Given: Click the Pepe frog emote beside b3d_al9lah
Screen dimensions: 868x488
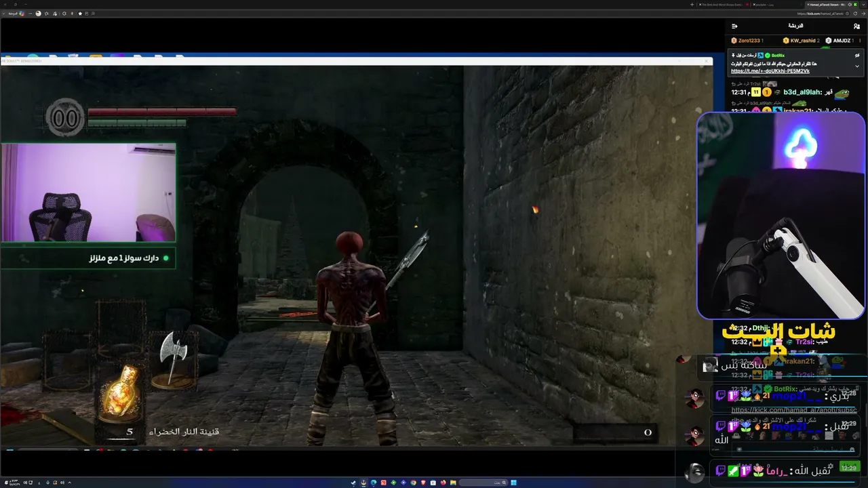Looking at the screenshot, I should coord(842,93).
